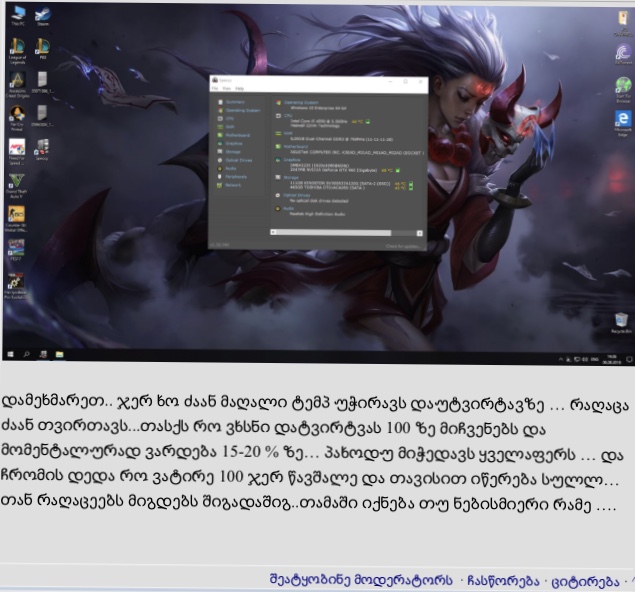Launch Steam from the desktop
Viewport: 635px width, 592px height.
(43, 16)
